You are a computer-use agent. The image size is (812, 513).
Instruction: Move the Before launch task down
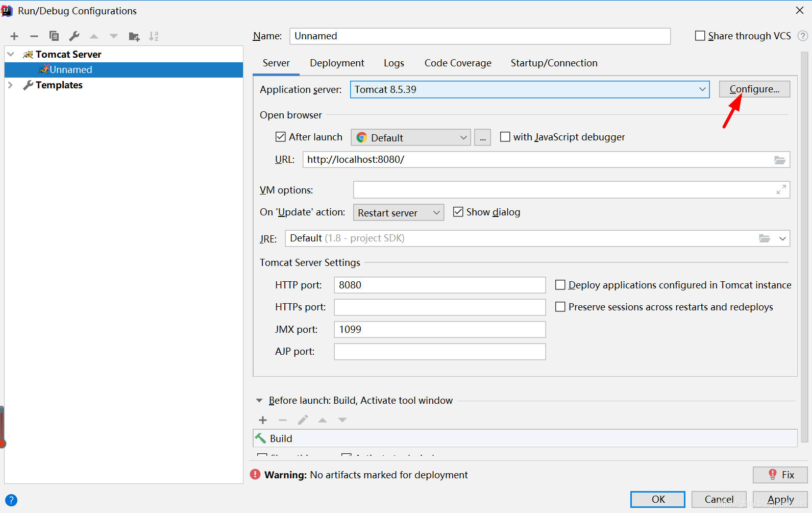(x=342, y=420)
